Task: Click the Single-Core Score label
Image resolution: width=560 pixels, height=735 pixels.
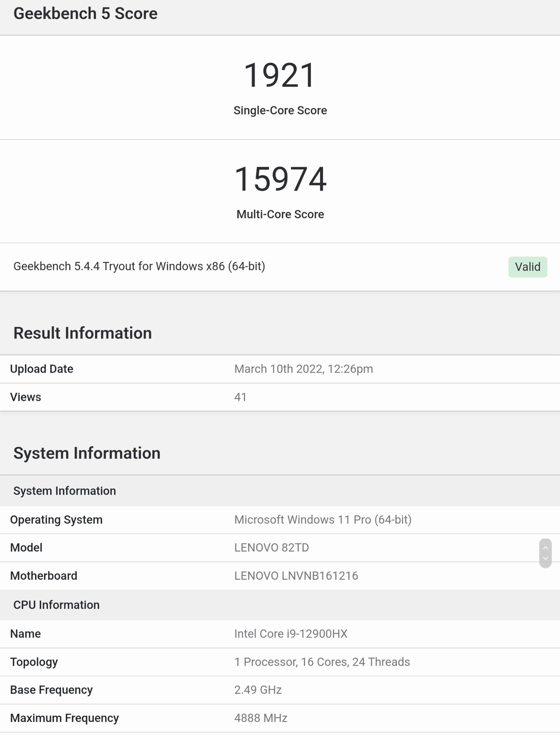Action: [x=280, y=111]
